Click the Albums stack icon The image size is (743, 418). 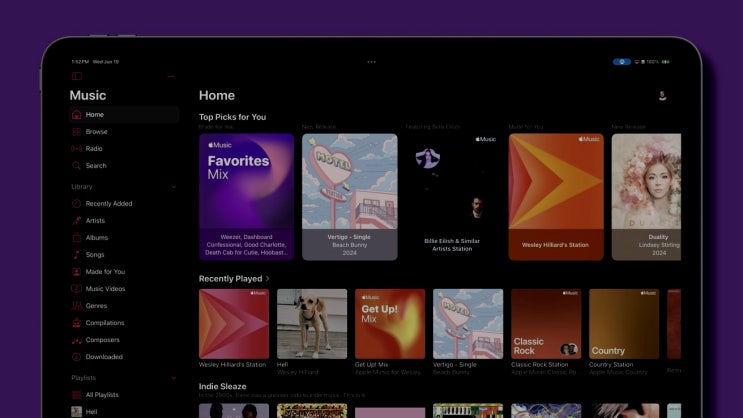click(76, 237)
